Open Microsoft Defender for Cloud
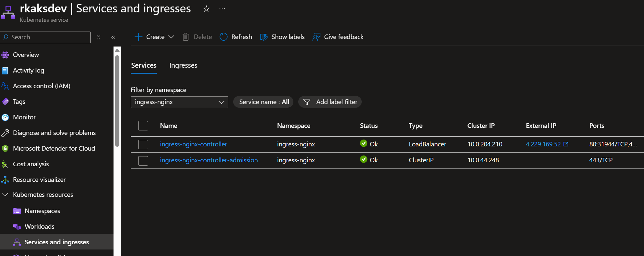This screenshot has width=644, height=256. [54, 148]
